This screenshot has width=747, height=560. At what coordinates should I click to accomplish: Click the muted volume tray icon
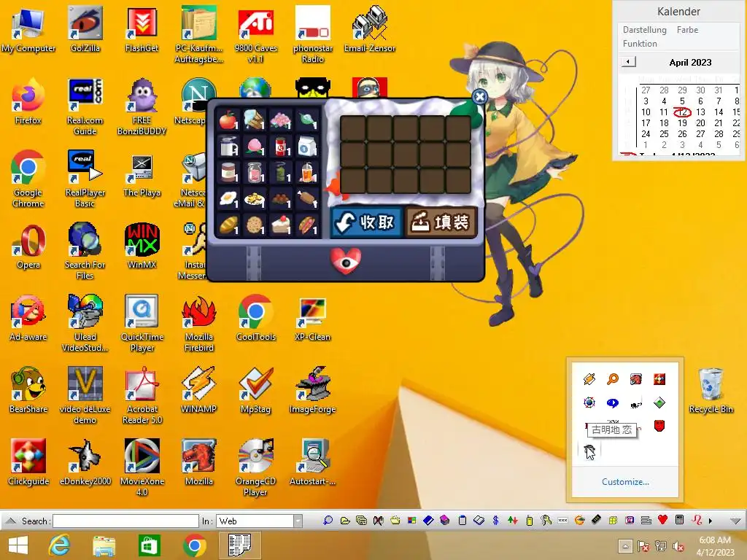tap(678, 546)
